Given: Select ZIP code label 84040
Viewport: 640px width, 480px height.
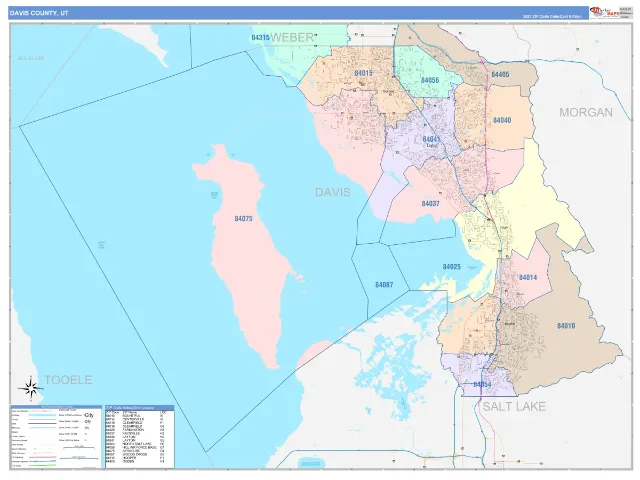Looking at the screenshot, I should click(502, 120).
